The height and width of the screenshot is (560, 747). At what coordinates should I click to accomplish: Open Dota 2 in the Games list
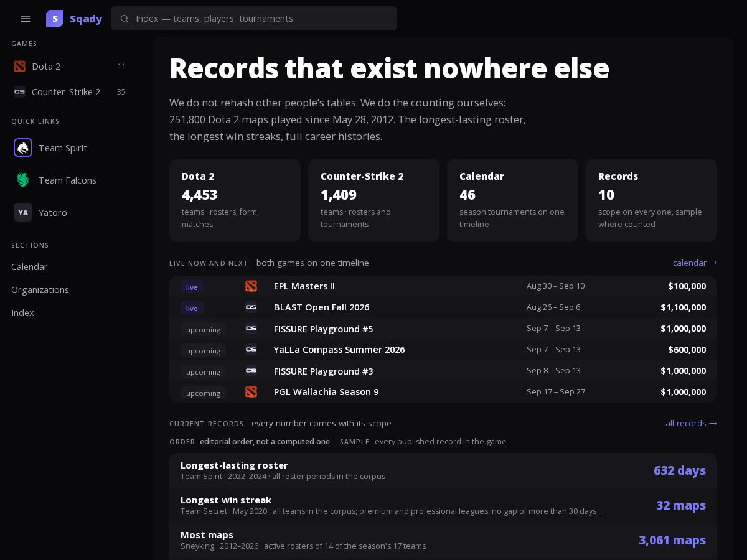pyautogui.click(x=70, y=66)
